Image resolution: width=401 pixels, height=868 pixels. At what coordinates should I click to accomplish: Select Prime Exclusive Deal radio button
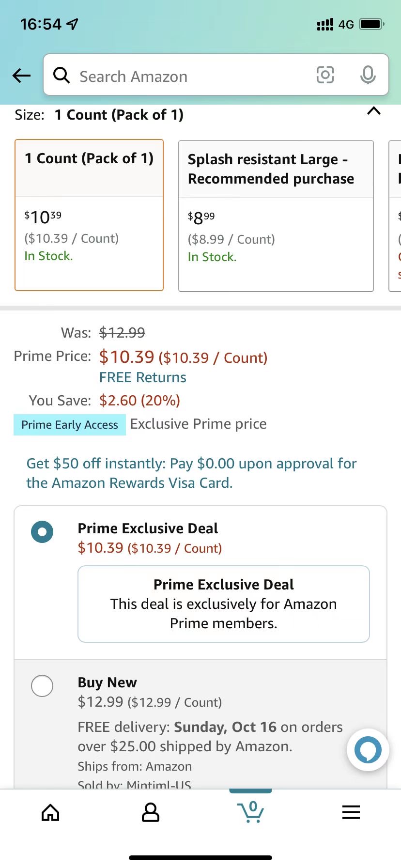(x=42, y=532)
